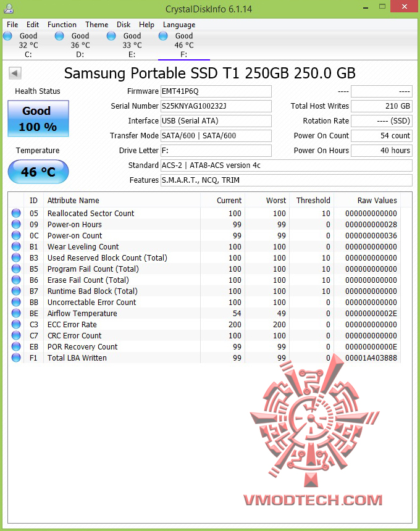Minimize the CrystalDiskInfo window
Image resolution: width=420 pixels, height=531 pixels.
coord(366,7)
